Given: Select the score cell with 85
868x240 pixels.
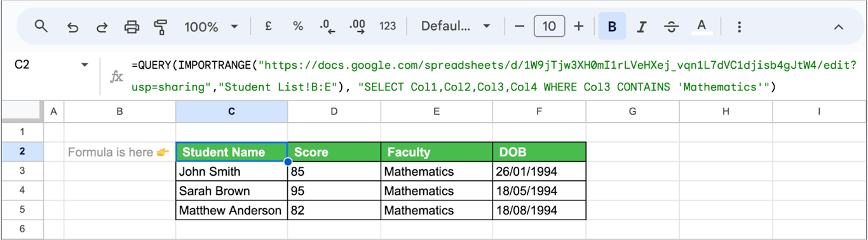Looking at the screenshot, I should coord(334,171).
